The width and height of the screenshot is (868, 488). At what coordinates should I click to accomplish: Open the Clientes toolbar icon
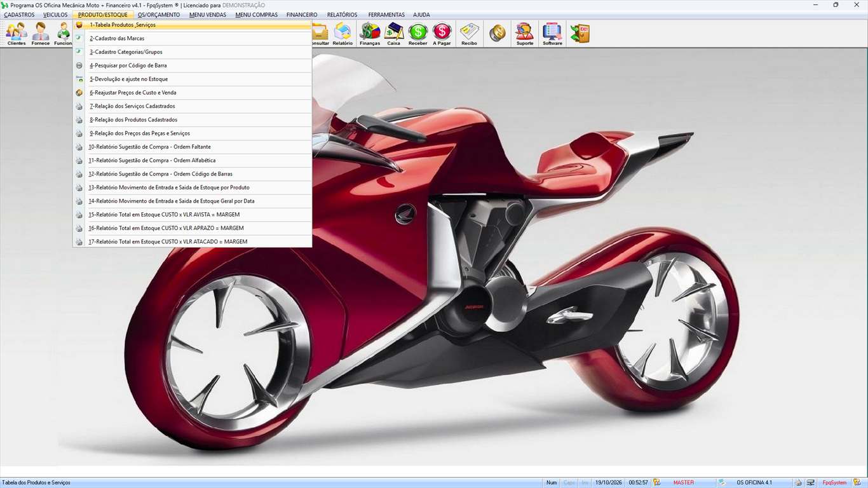tap(17, 34)
